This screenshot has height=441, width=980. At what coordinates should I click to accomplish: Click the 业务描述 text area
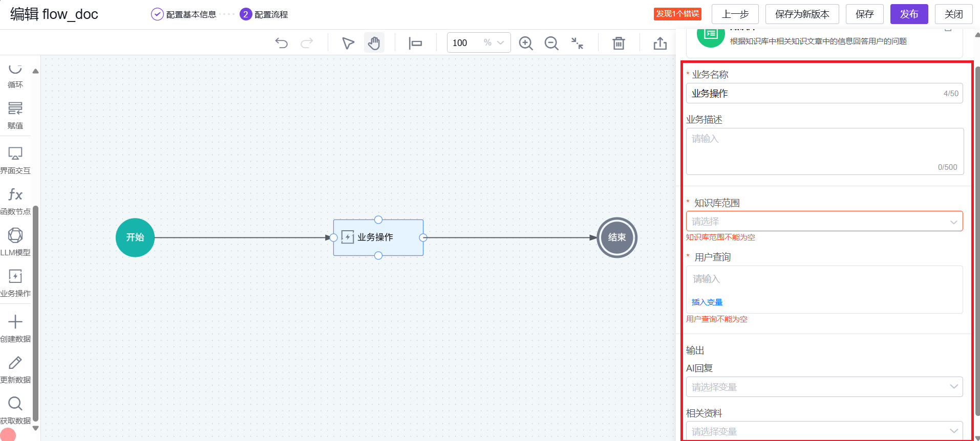pos(824,151)
